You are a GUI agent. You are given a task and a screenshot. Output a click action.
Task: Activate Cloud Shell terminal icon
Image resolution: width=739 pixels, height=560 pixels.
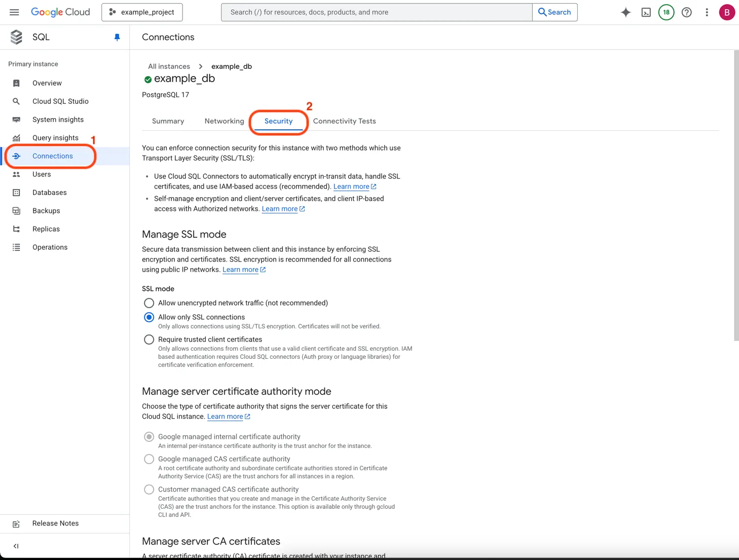pos(646,12)
